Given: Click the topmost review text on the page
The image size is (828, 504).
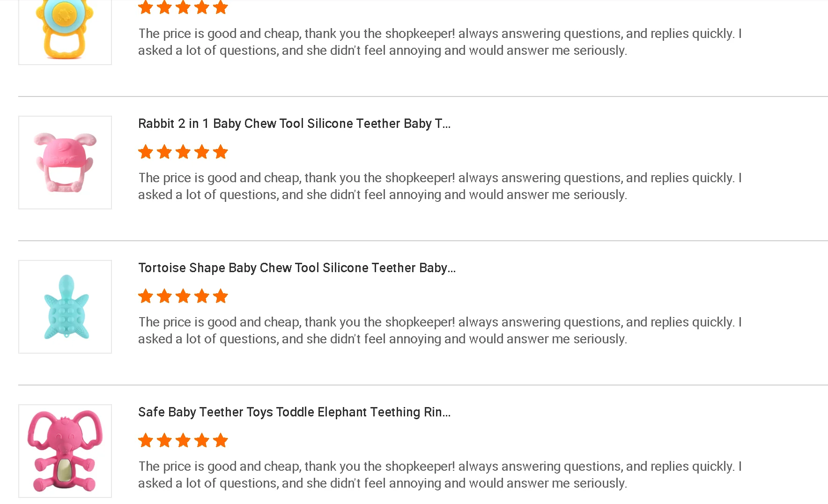Looking at the screenshot, I should [439, 42].
